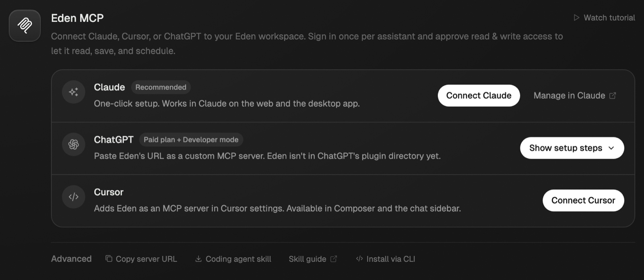
Task: Copy server URL in Advanced row
Action: point(141,259)
